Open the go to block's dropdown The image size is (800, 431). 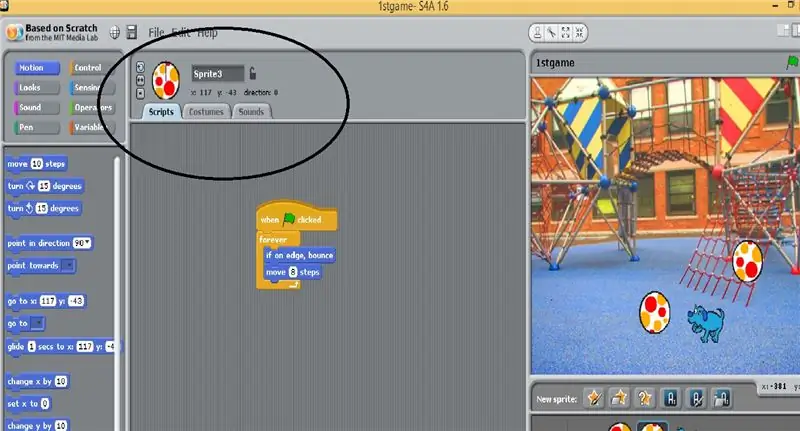click(x=38, y=323)
